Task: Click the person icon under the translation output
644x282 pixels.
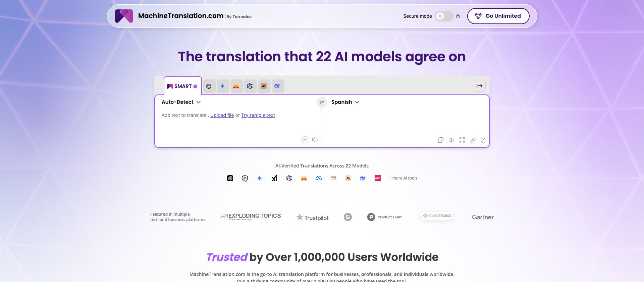Action: (x=483, y=140)
